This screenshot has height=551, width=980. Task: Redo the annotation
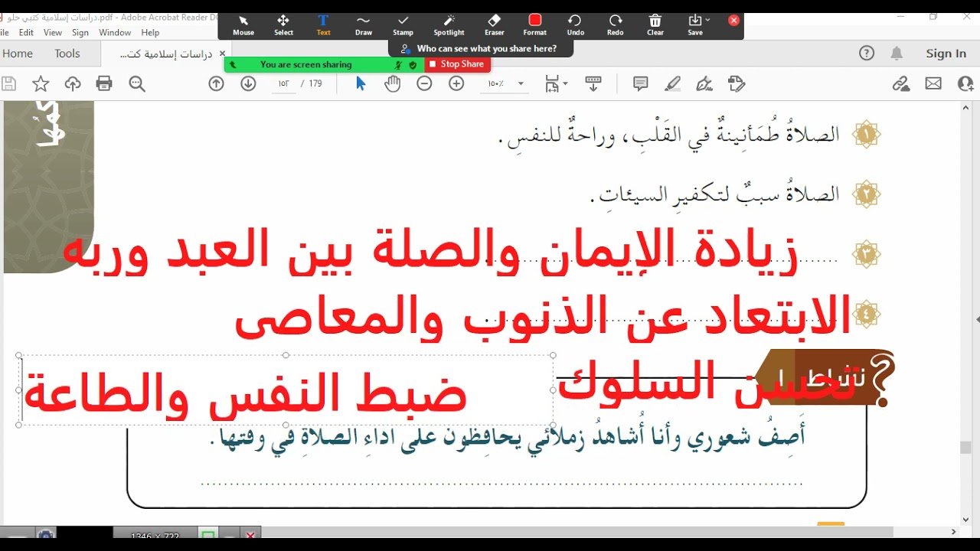pos(616,25)
